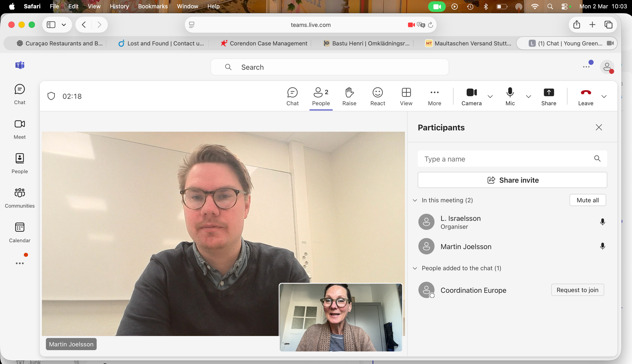Open meeting Chat from the meeting toolbar
The image size is (632, 364).
pos(292,96)
